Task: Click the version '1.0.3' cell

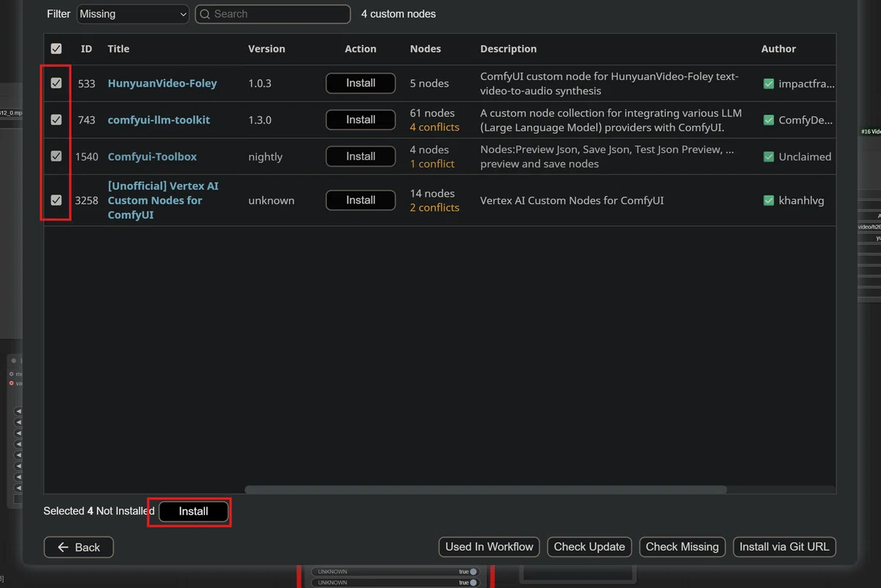Action: (x=260, y=84)
